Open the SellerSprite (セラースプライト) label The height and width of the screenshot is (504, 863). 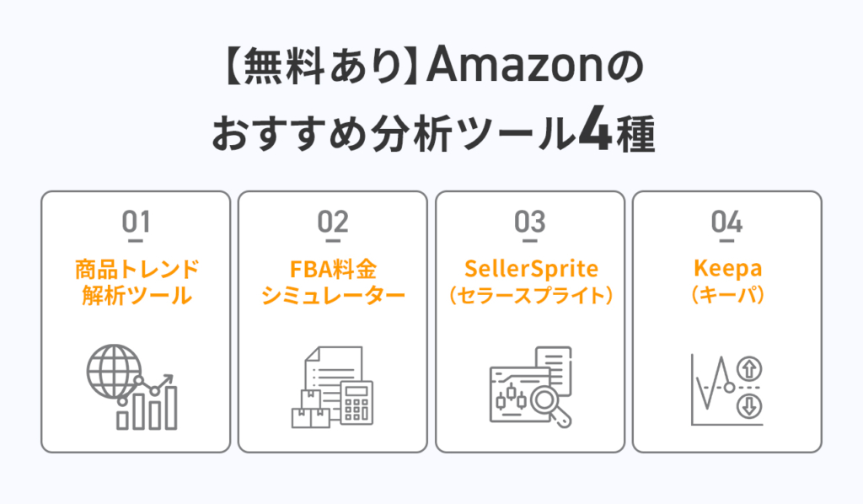(531, 281)
